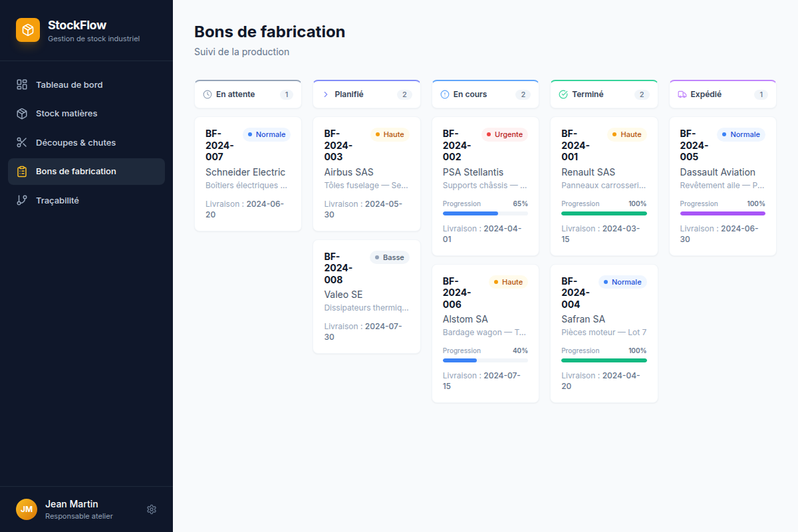Click the count badge in Planifié header

tap(404, 94)
